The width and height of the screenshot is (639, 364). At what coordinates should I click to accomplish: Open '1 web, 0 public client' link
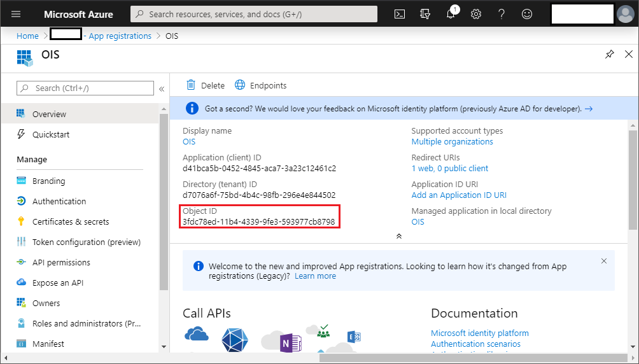(x=449, y=169)
